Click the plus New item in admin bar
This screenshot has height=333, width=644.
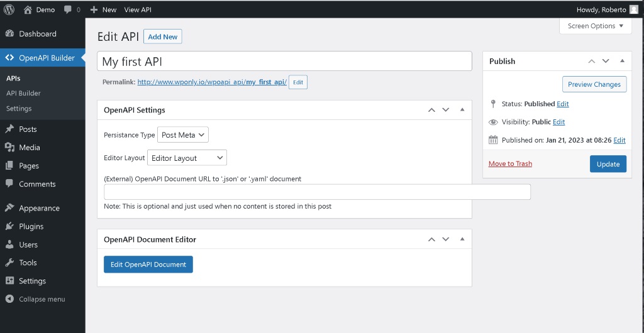tap(103, 9)
